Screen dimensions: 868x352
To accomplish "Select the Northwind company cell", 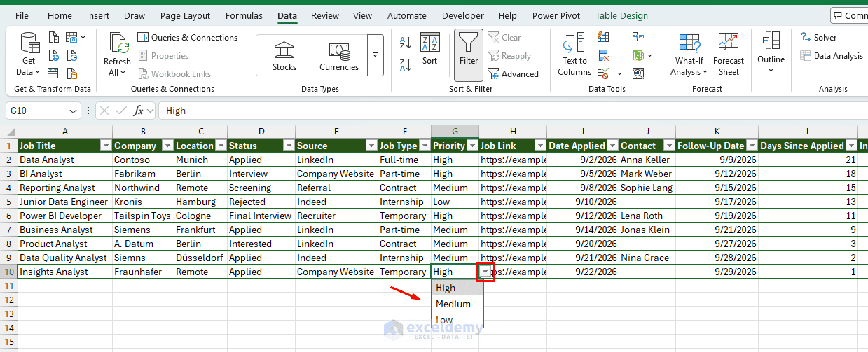I will tap(144, 188).
